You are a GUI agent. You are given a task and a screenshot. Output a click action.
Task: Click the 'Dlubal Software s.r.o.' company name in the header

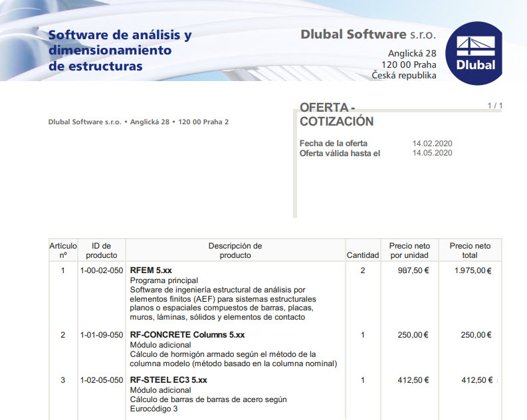(368, 35)
